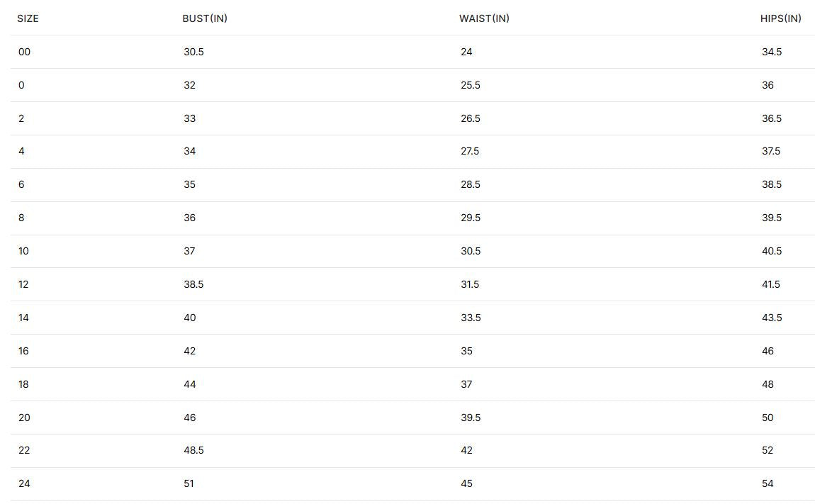Click hips measurement 40.5 for size 10
Screen dimensions: 815x504
[x=771, y=251]
